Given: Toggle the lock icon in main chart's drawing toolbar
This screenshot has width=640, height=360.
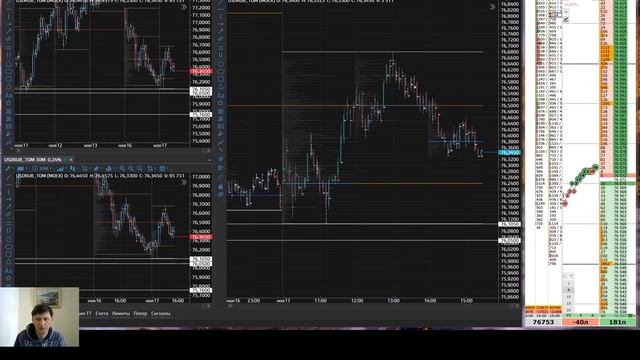Looking at the screenshot, I should (x=220, y=187).
